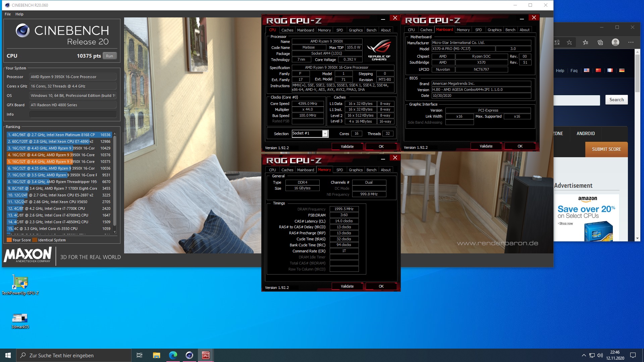
Task: Click the Cinebench ranking scroll down arrow
Action: [115, 232]
